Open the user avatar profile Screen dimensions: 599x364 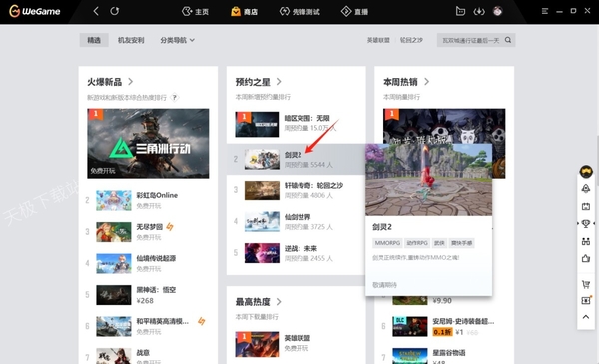(x=497, y=11)
